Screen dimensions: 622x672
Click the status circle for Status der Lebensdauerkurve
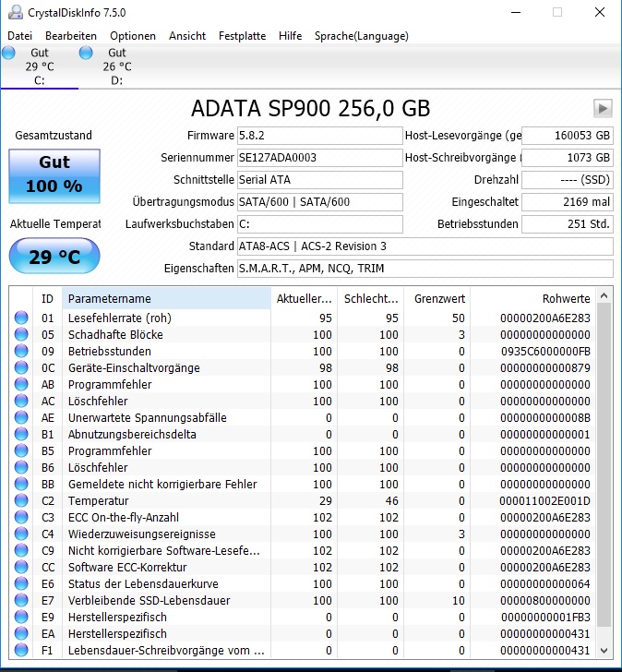(x=21, y=583)
